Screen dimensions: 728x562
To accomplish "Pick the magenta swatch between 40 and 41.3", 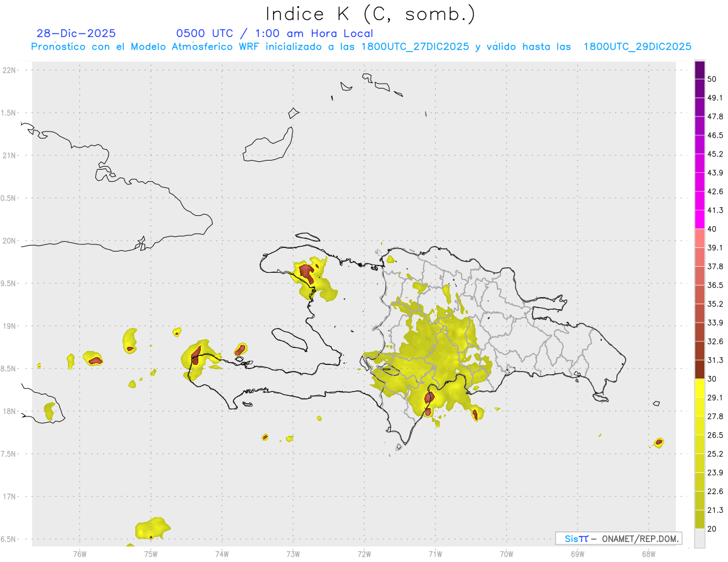I will click(x=699, y=219).
